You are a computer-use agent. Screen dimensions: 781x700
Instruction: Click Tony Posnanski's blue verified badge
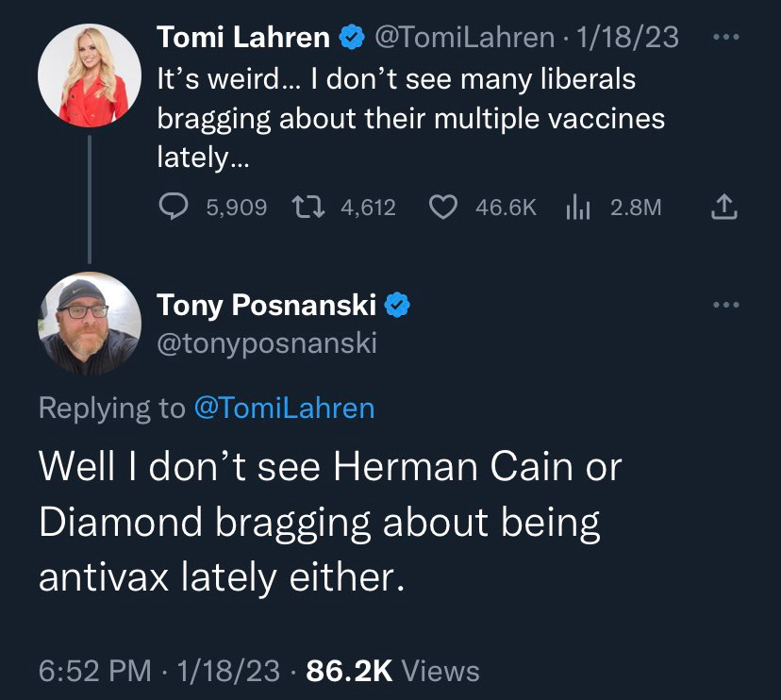397,305
